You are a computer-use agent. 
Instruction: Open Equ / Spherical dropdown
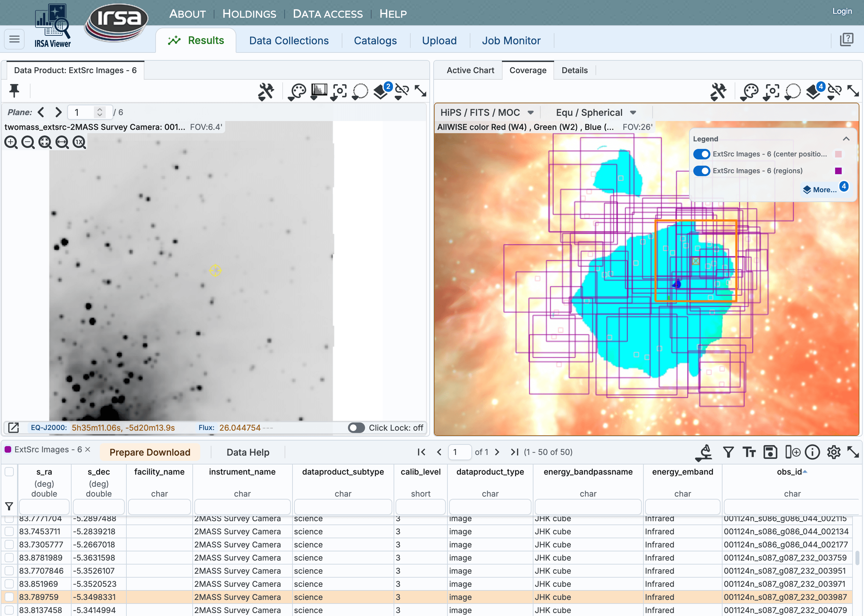[x=595, y=113]
